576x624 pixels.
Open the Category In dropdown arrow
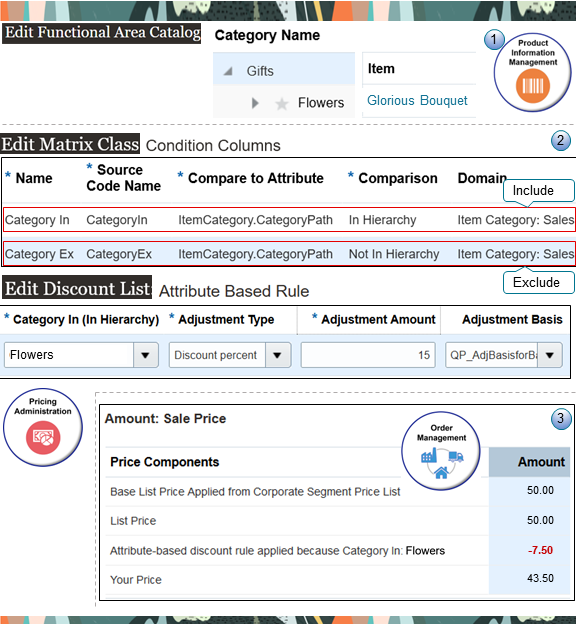145,355
